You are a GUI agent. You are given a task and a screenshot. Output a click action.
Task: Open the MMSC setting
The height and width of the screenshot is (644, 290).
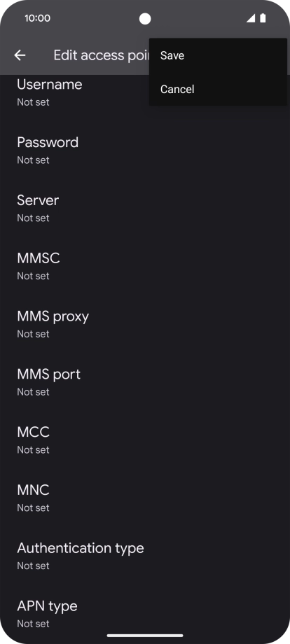pos(145,266)
